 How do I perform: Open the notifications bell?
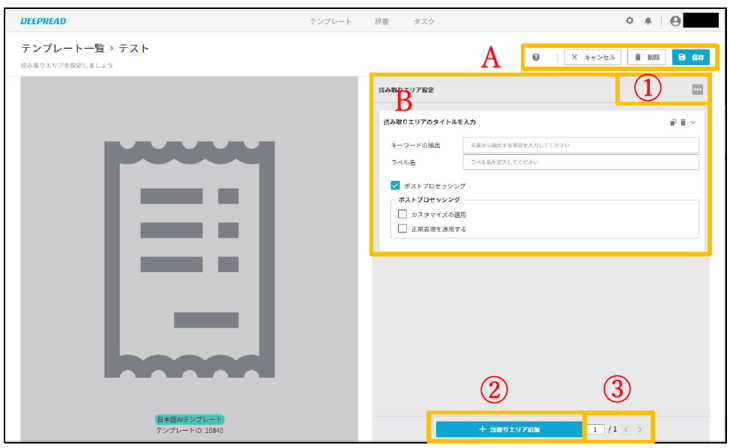click(x=647, y=21)
